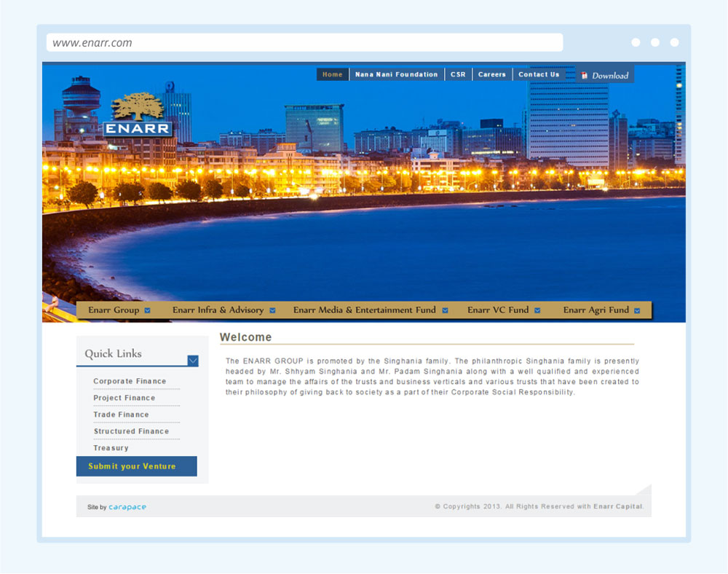Open the Project Finance quick link
This screenshot has width=728, height=574.
(x=124, y=398)
